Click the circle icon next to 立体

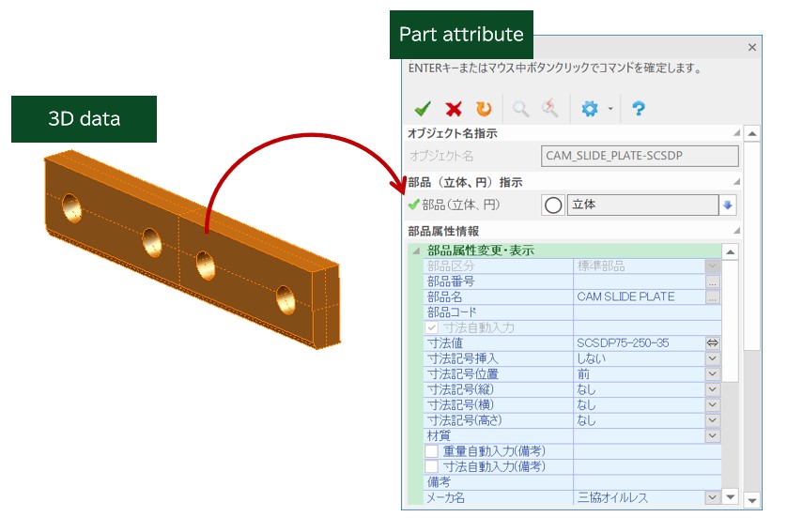pos(553,205)
